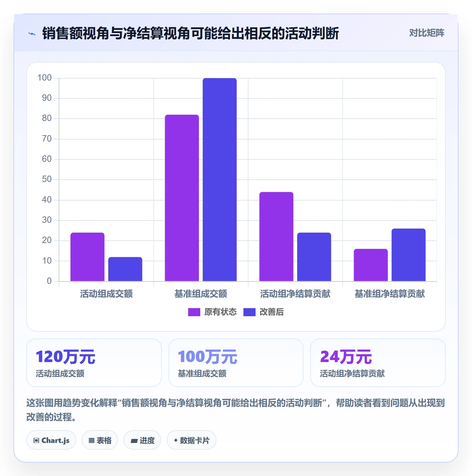
Task: Click the diamond icon in the 数据卡片 chip
Action: click(x=176, y=440)
